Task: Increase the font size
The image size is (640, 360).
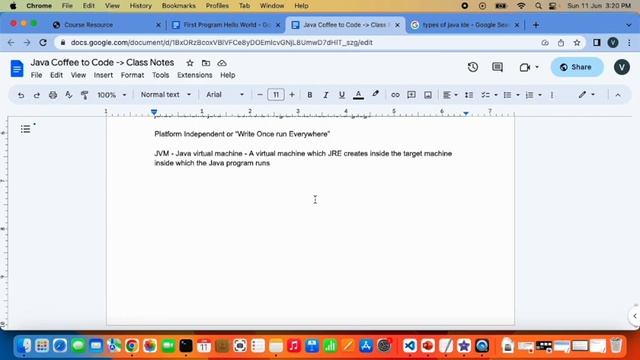Action: pyautogui.click(x=292, y=95)
